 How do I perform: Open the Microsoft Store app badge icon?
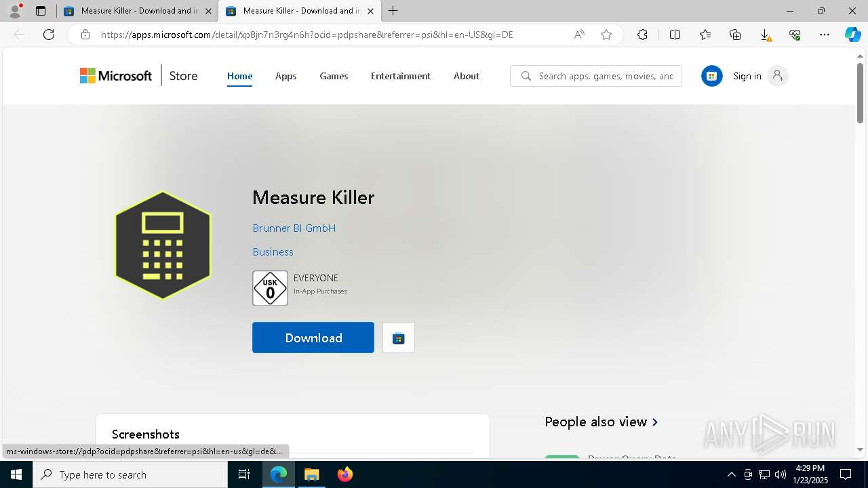pos(712,76)
